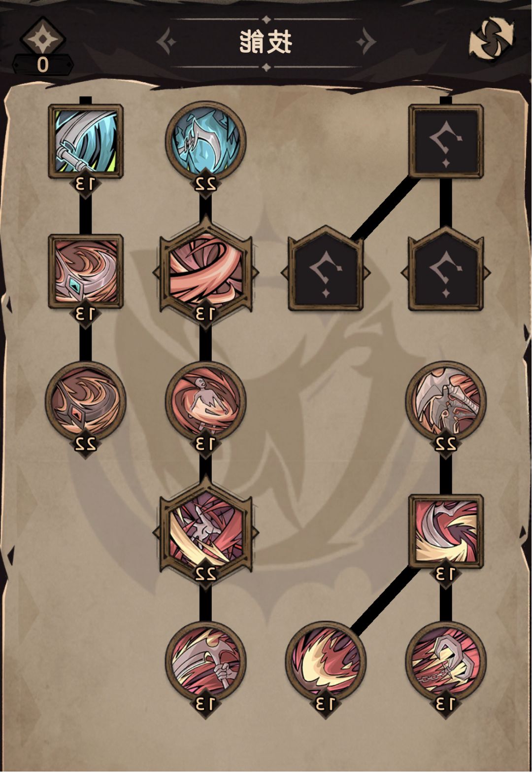Click the level 22 badge under knight skill
Viewport: 532px width, 773px height.
click(446, 444)
